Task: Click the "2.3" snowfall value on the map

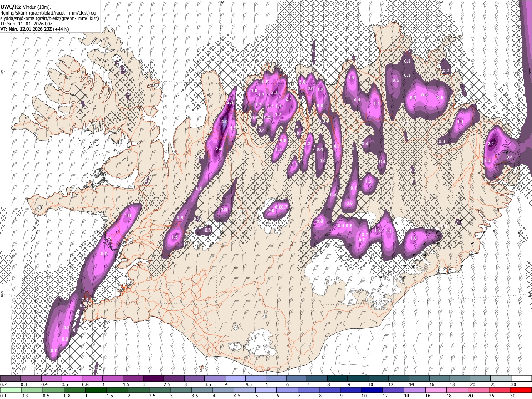Action: tap(274, 93)
